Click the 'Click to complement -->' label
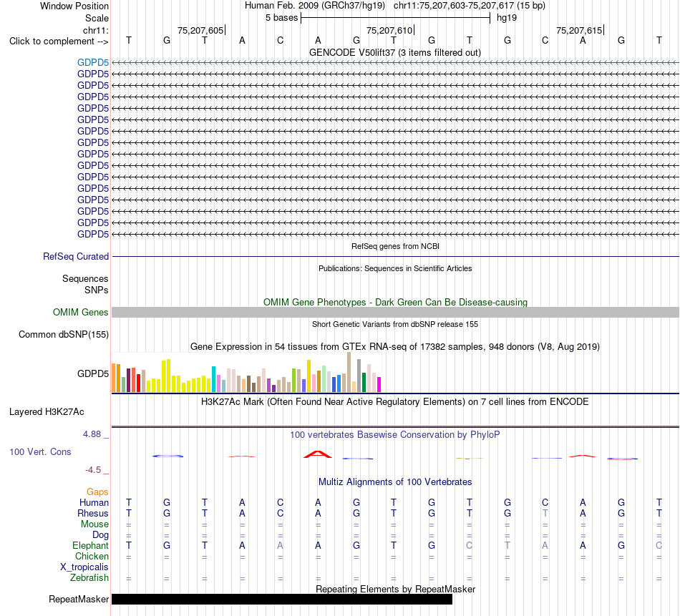 (x=59, y=41)
